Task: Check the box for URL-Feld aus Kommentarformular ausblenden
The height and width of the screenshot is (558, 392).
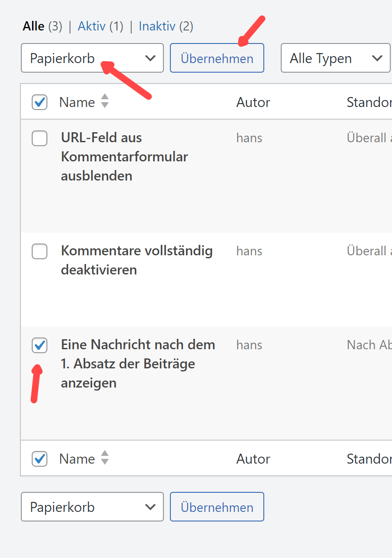Action: (x=40, y=138)
